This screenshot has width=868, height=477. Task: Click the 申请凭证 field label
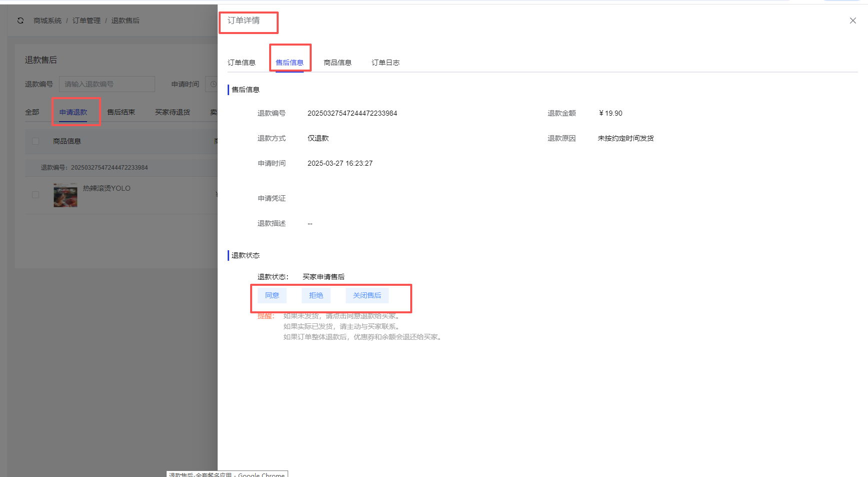(272, 198)
